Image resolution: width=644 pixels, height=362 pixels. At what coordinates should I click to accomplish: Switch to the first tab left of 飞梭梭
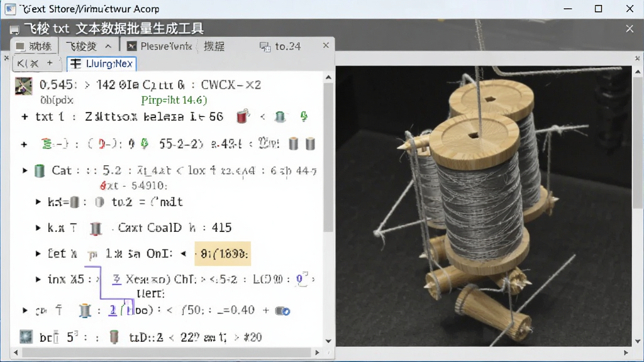[x=34, y=47]
